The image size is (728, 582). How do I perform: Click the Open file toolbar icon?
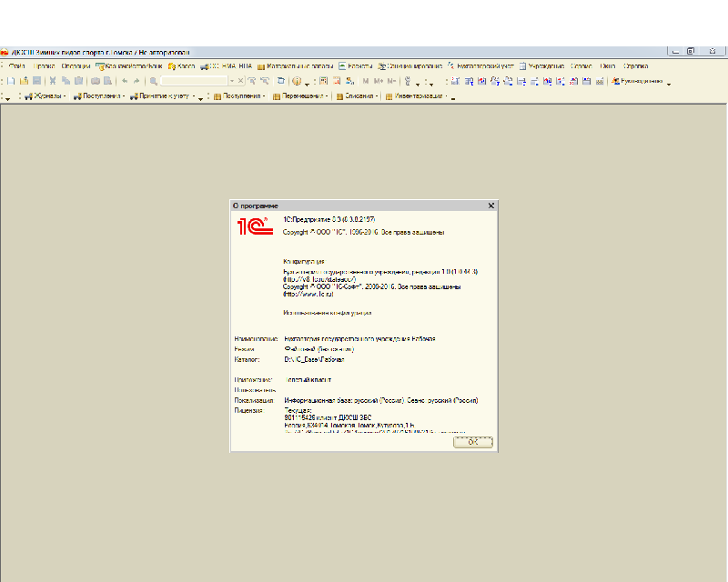click(x=25, y=81)
